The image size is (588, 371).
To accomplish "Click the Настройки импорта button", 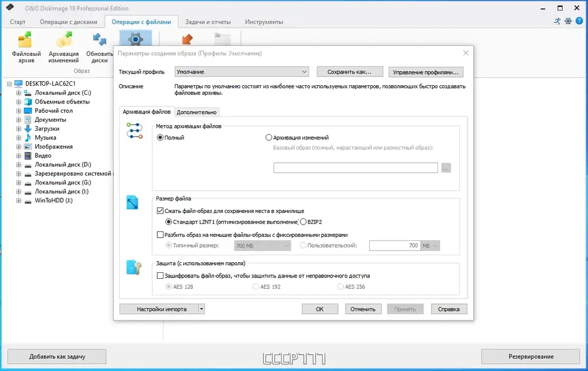I will point(159,309).
